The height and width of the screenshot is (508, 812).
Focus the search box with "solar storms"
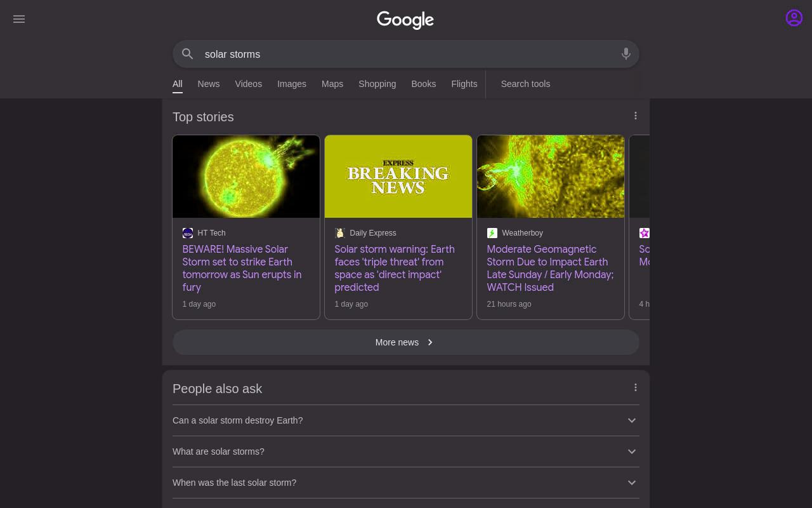pos(406,54)
